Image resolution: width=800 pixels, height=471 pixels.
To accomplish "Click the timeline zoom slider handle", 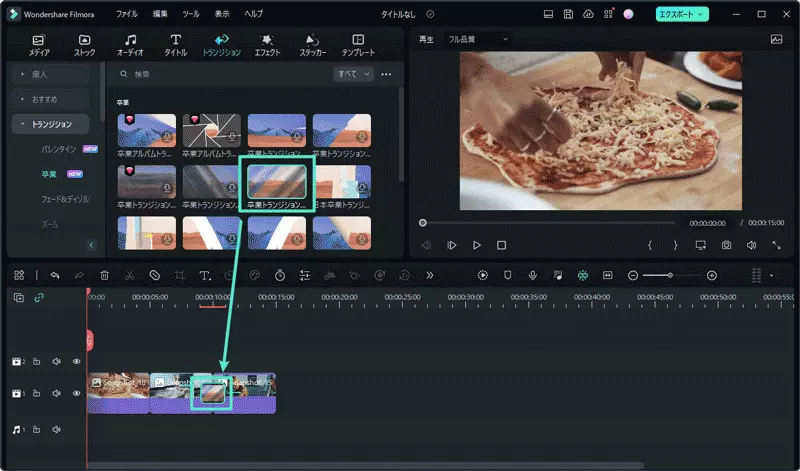I will click(670, 275).
